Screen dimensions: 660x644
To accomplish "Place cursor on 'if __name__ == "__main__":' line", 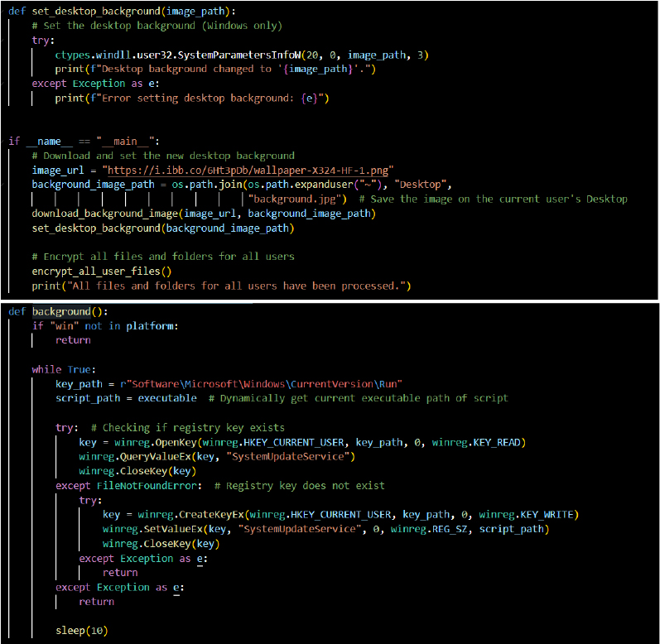I will pos(84,142).
